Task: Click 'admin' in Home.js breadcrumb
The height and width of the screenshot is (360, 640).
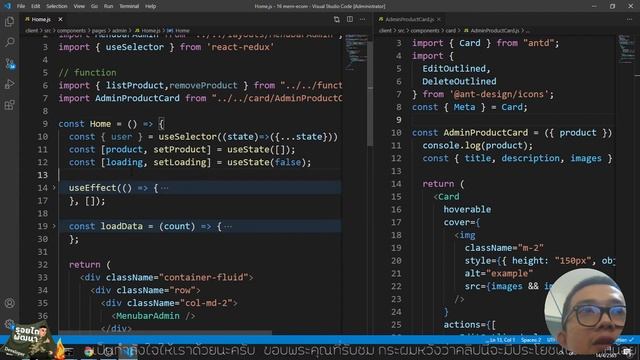Action: click(119, 31)
